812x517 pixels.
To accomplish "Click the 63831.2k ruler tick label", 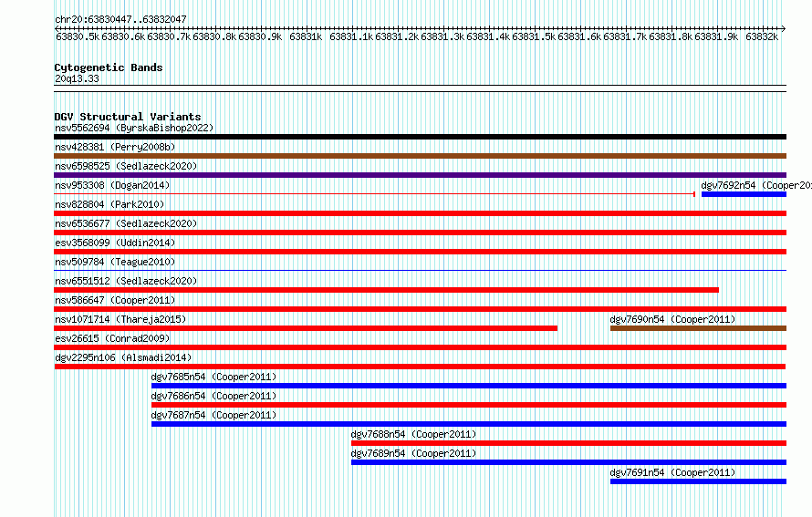I will click(x=397, y=36).
